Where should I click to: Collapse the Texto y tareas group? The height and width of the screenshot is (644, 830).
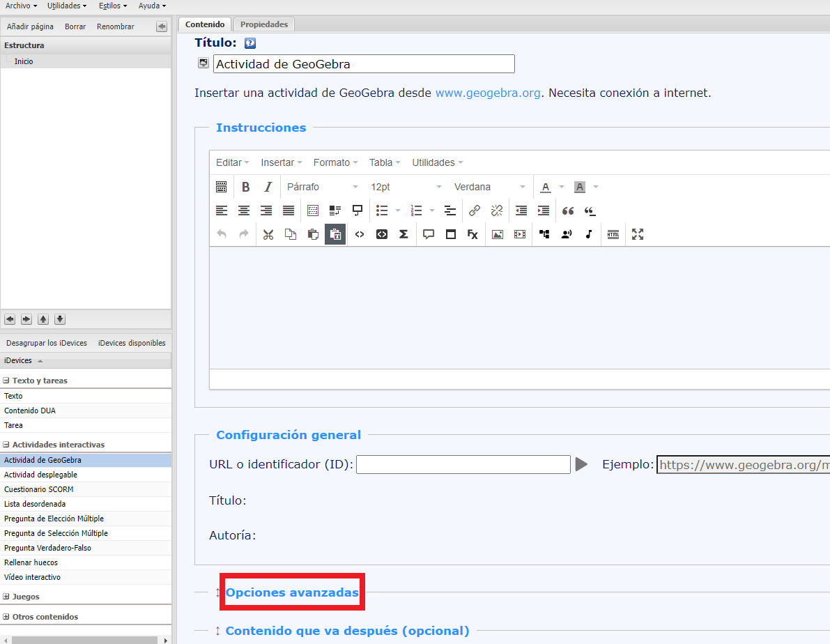(x=6, y=381)
